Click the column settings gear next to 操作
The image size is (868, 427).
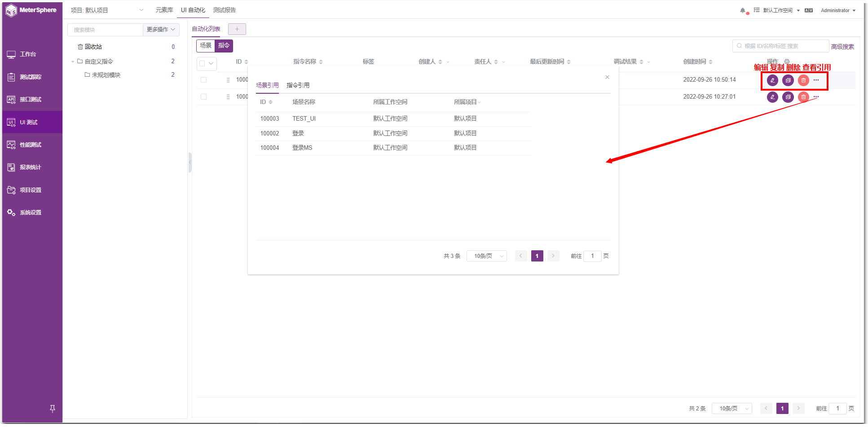coord(787,61)
